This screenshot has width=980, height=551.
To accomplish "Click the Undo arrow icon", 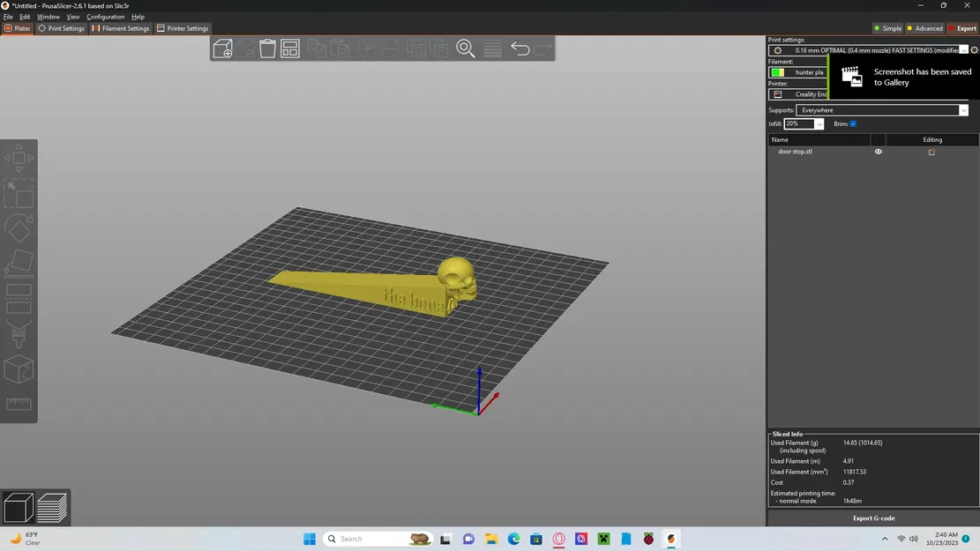I will click(x=520, y=48).
